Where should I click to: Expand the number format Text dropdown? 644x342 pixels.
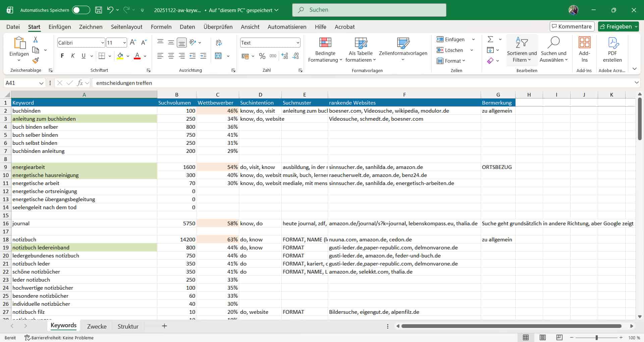[x=298, y=43]
